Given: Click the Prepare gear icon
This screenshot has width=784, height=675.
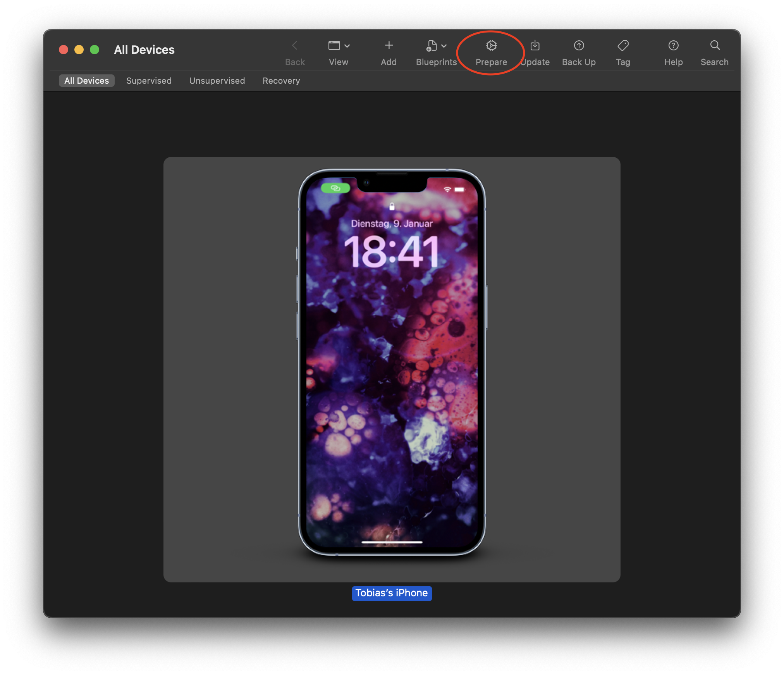Looking at the screenshot, I should pos(491,45).
